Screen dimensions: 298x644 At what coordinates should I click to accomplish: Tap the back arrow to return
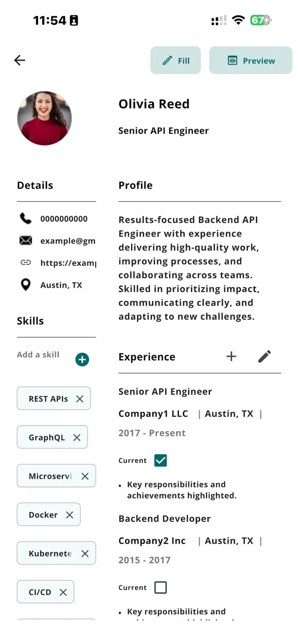click(x=19, y=60)
